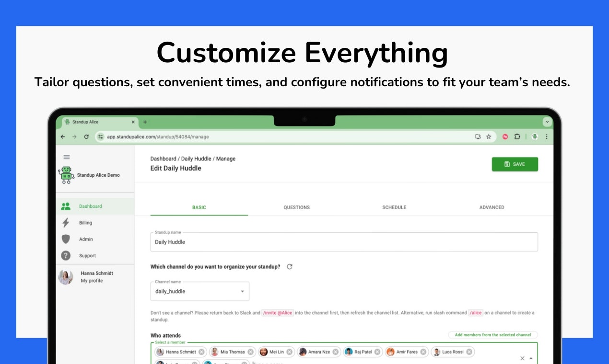Viewport: 609px width, 364px height.
Task: Switch to the Advanced tab
Action: click(x=492, y=207)
